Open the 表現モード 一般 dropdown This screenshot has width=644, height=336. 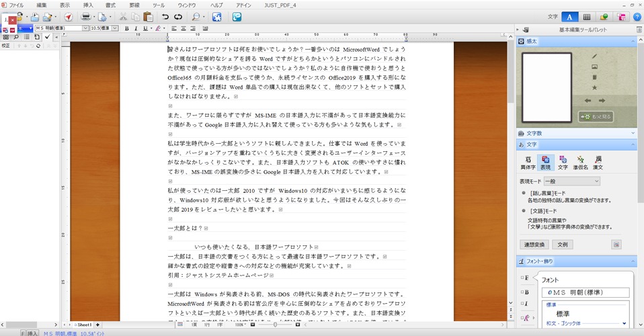(571, 181)
